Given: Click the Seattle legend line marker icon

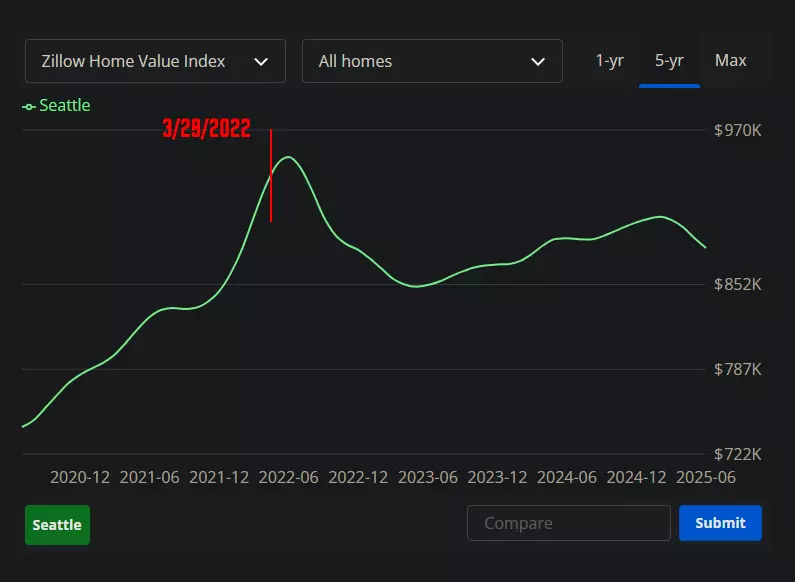Looking at the screenshot, I should coord(28,106).
